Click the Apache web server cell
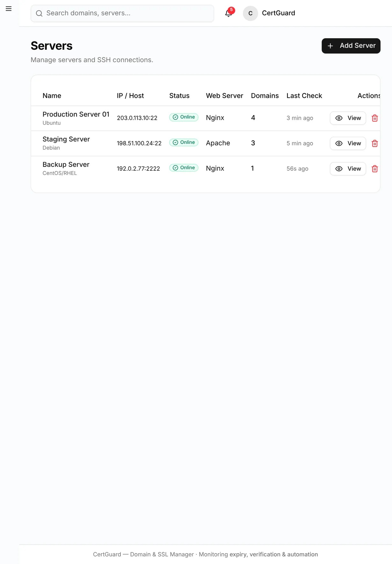 point(218,143)
